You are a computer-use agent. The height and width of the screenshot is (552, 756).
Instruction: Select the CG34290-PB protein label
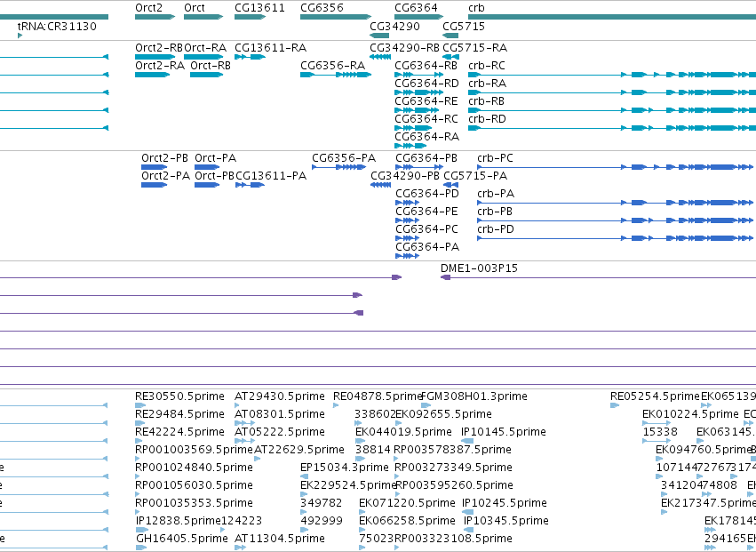pos(405,176)
